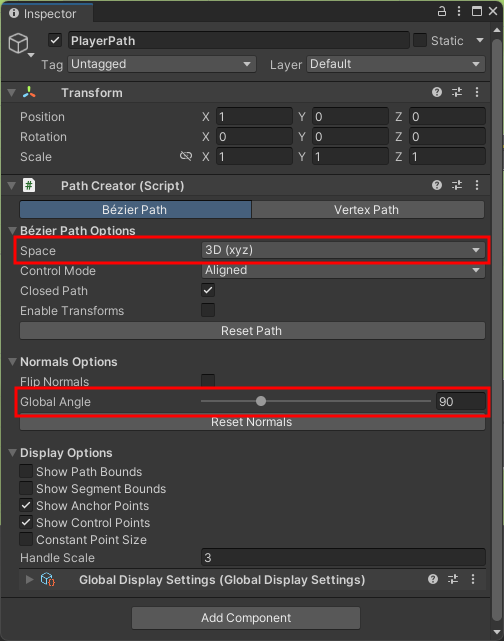The image size is (504, 641).
Task: Click the Inspector info icon
Action: click(x=14, y=13)
